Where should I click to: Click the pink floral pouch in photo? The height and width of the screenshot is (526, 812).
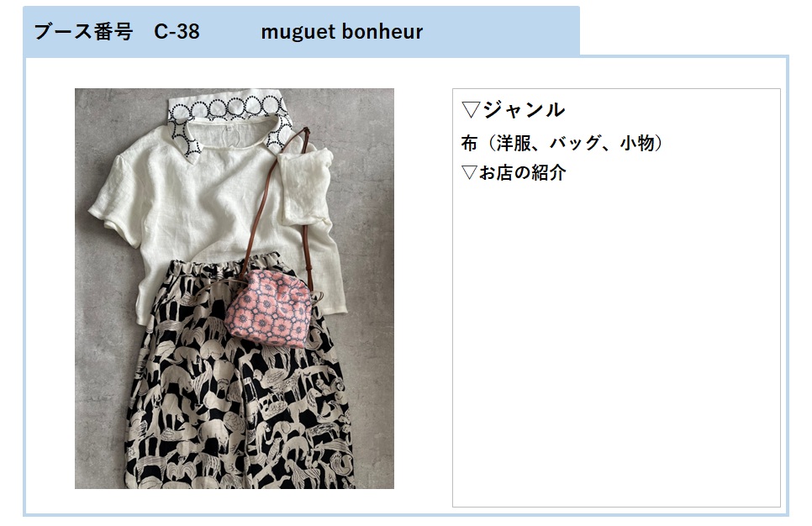(269, 307)
